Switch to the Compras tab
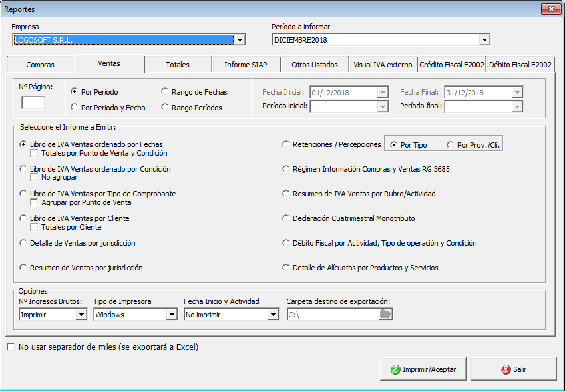 pos(40,65)
